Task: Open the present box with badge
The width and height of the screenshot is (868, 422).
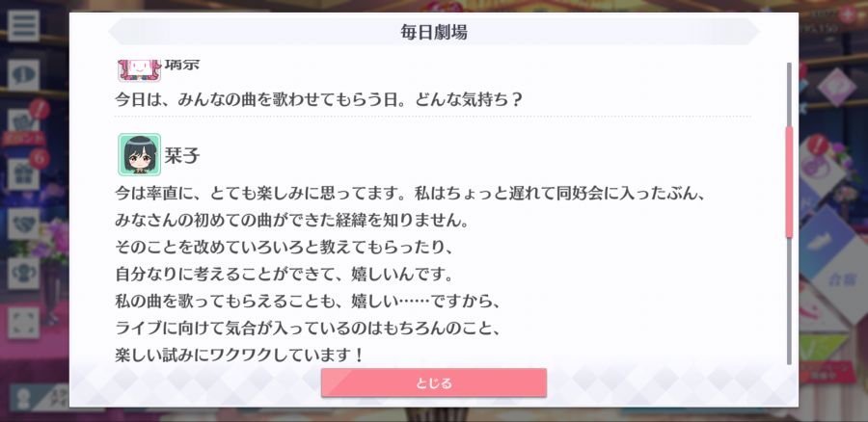Action: click(23, 174)
